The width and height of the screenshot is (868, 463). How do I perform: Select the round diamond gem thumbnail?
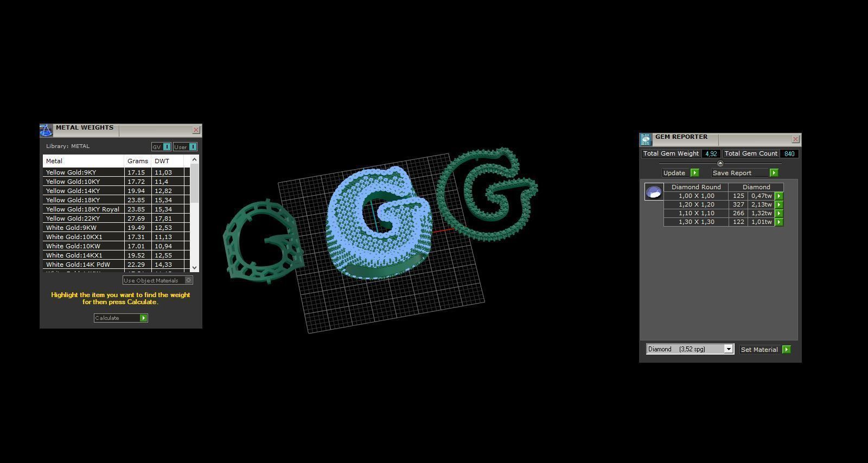click(654, 191)
